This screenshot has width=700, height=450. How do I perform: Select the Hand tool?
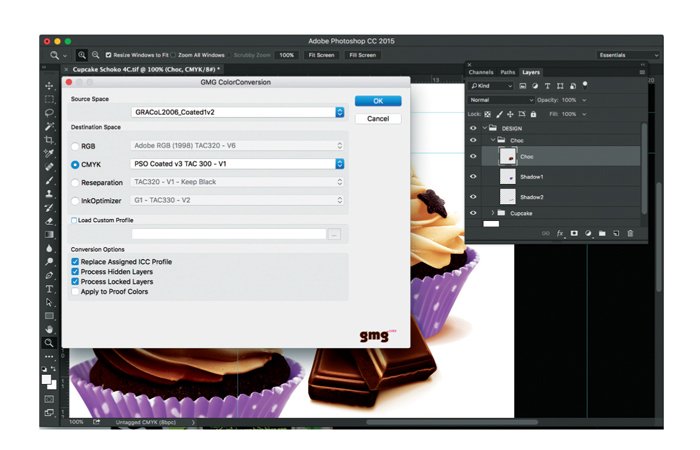(49, 329)
